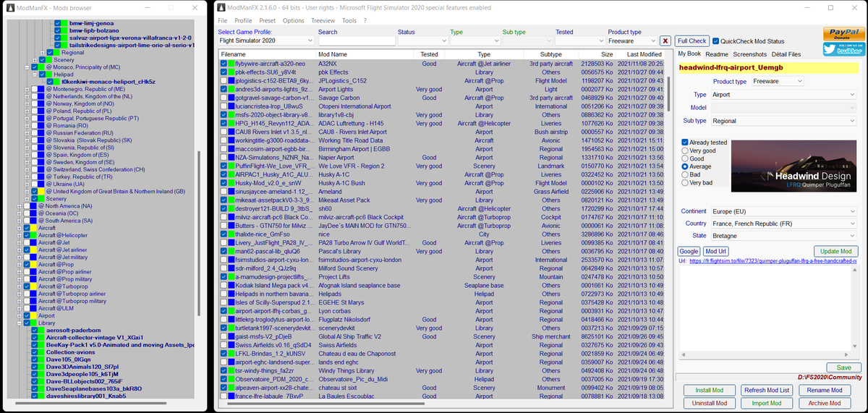Switch to the Readme tab
Viewport: 868px width, 413px height.
tap(717, 54)
